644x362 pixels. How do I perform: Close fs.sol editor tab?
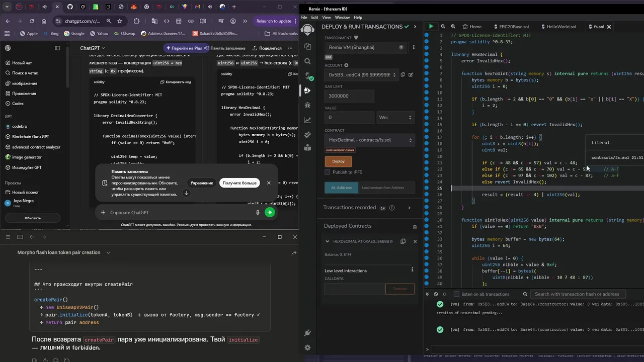(x=609, y=27)
